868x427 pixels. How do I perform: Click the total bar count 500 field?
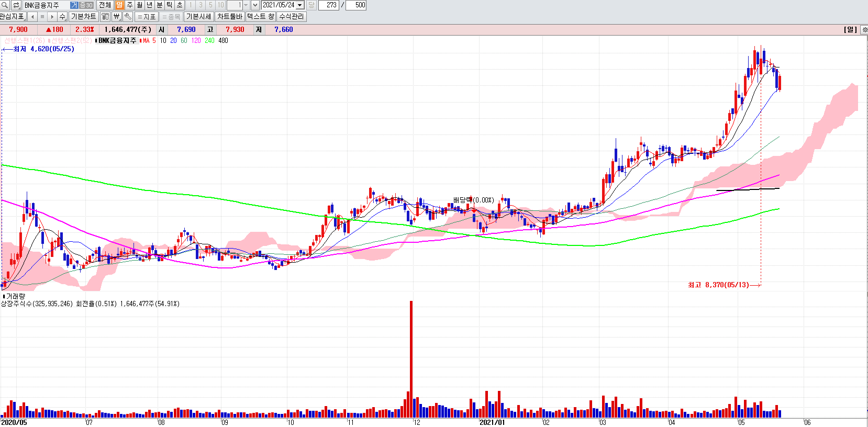[x=356, y=5]
